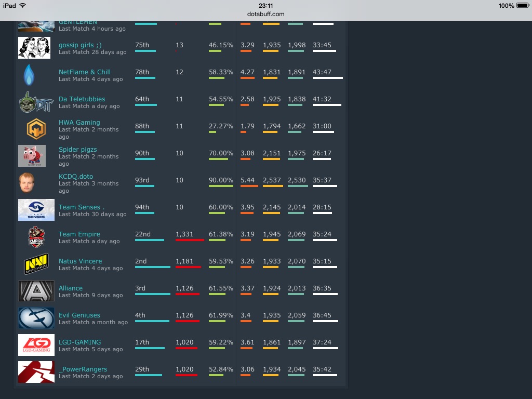This screenshot has width=532, height=399.
Task: Select Alliance's 61.55% win rate
Action: tap(221, 288)
